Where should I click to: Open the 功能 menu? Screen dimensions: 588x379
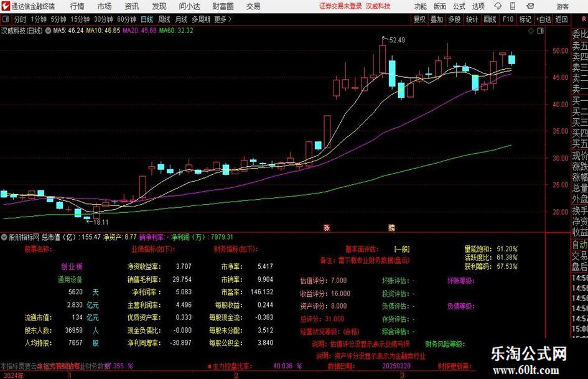pos(421,6)
